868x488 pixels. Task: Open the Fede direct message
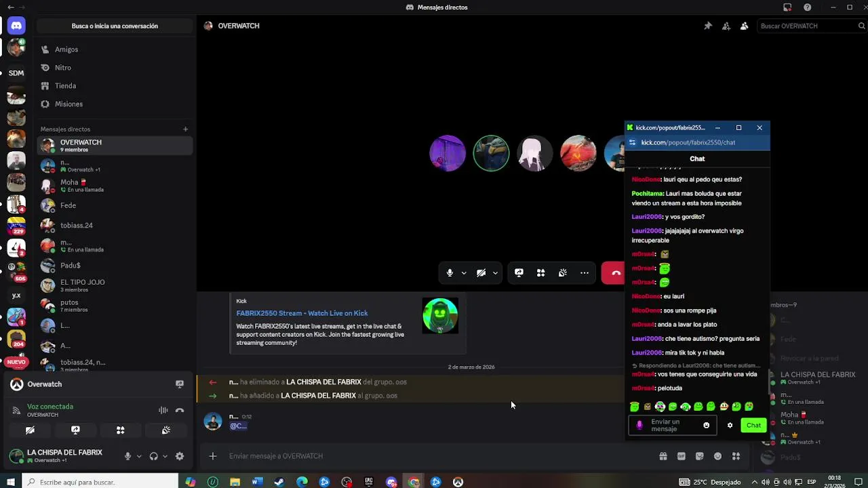(x=115, y=205)
